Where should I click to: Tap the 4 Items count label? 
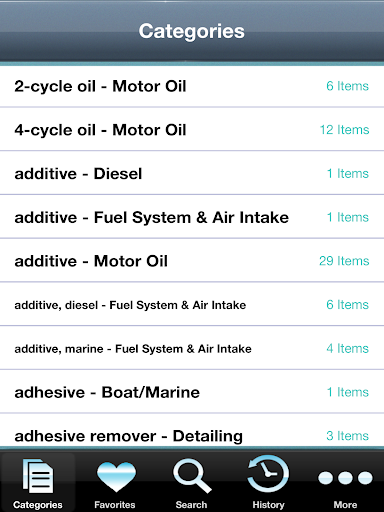[347, 348]
